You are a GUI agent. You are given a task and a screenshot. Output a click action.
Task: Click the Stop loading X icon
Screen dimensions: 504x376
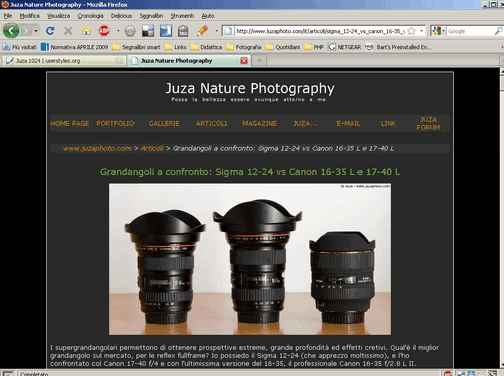pos(68,31)
